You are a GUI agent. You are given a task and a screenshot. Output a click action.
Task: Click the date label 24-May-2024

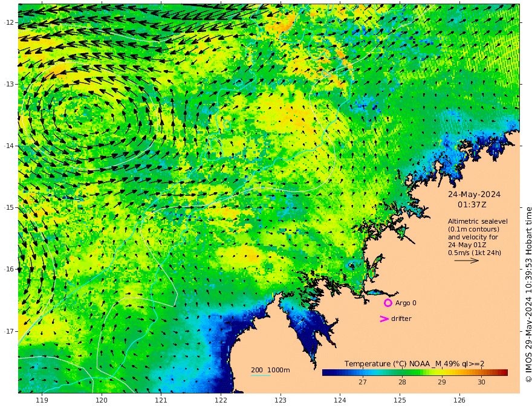coord(474,194)
